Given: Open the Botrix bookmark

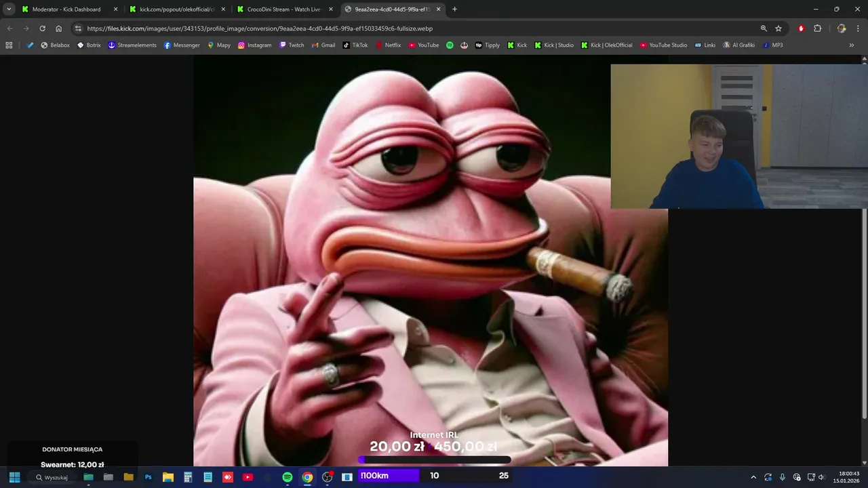Looking at the screenshot, I should pos(89,45).
